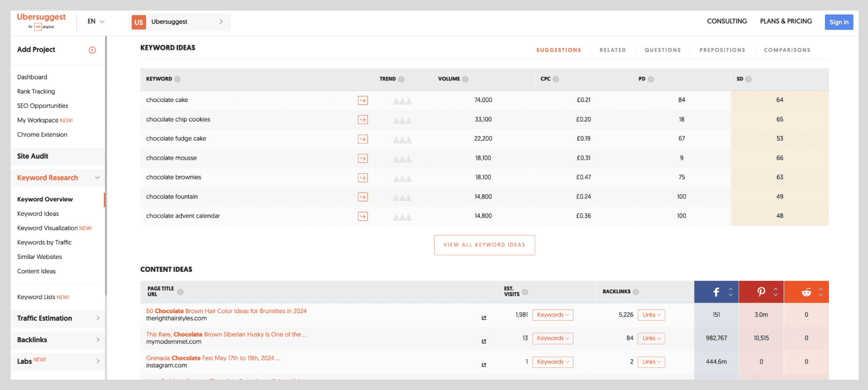Open the US Ubersuggest project selector

point(179,22)
